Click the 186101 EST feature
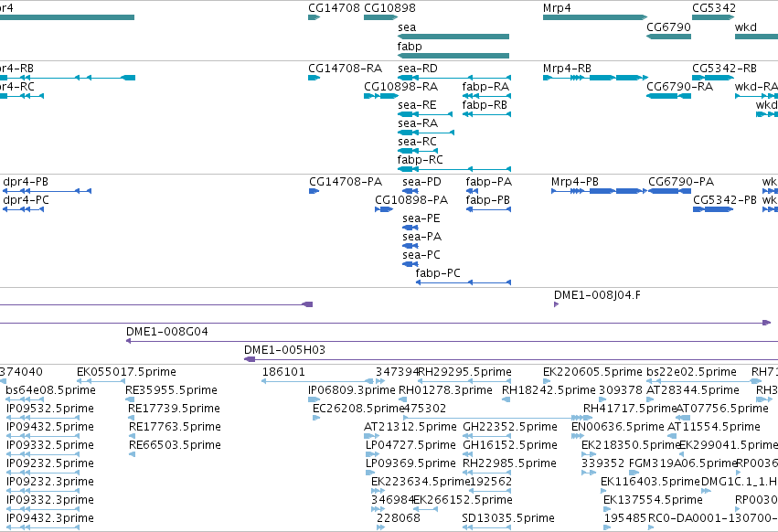This screenshot has width=778, height=532. click(x=317, y=381)
